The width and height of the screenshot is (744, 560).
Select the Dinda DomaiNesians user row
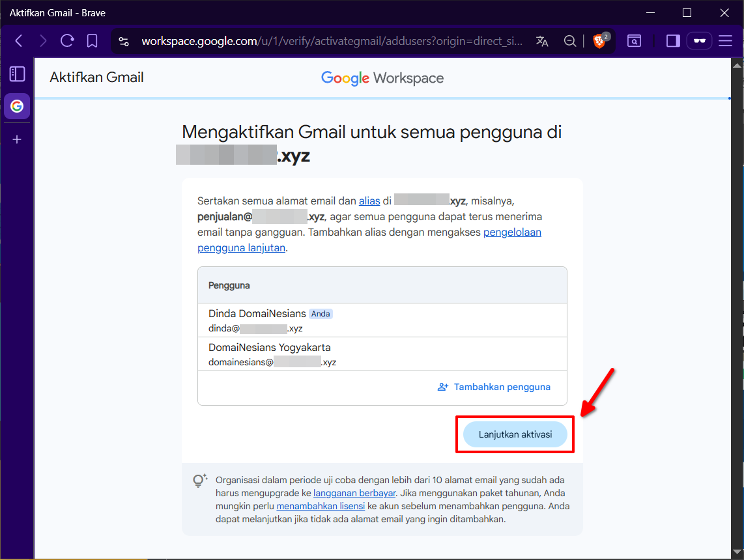point(382,320)
